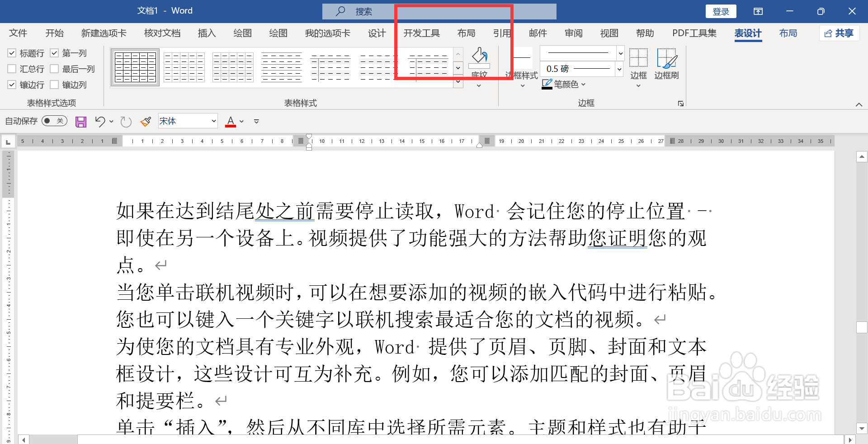Click the 搜索 search box
868x444 pixels.
(x=439, y=11)
